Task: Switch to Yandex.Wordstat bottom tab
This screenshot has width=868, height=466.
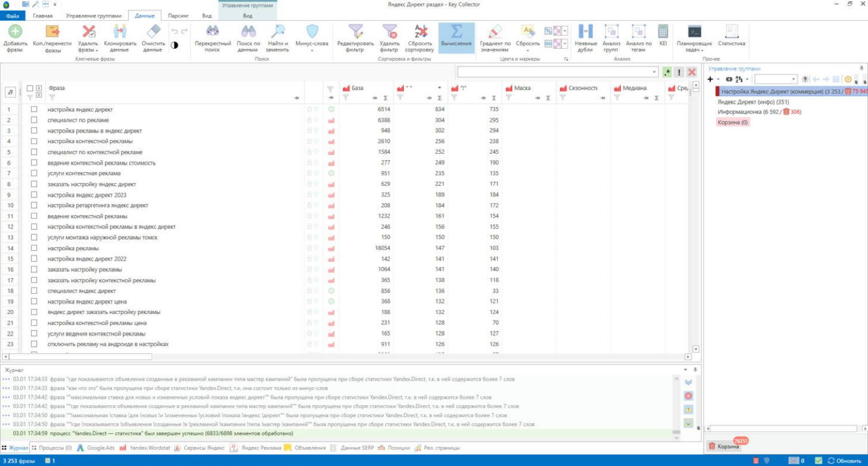Action: coord(144,448)
